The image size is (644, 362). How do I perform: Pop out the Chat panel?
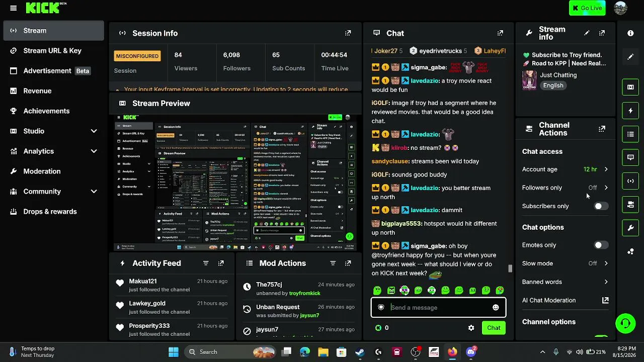500,33
